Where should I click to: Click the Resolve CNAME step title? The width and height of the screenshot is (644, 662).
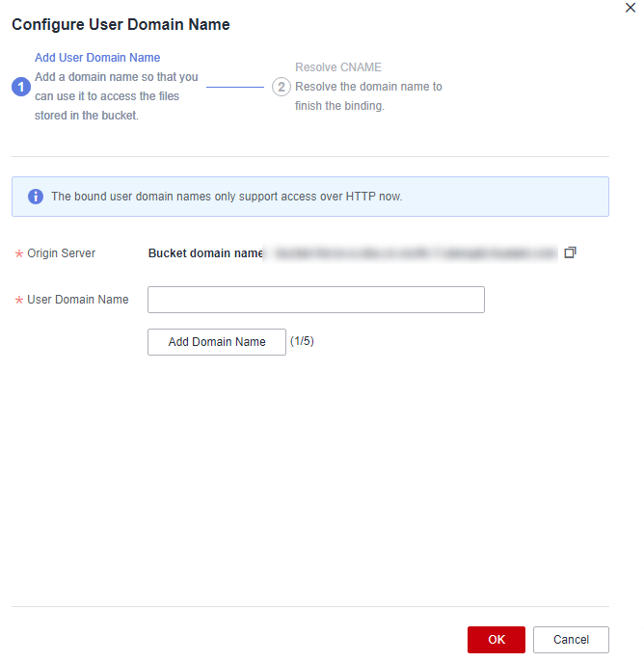coord(338,67)
